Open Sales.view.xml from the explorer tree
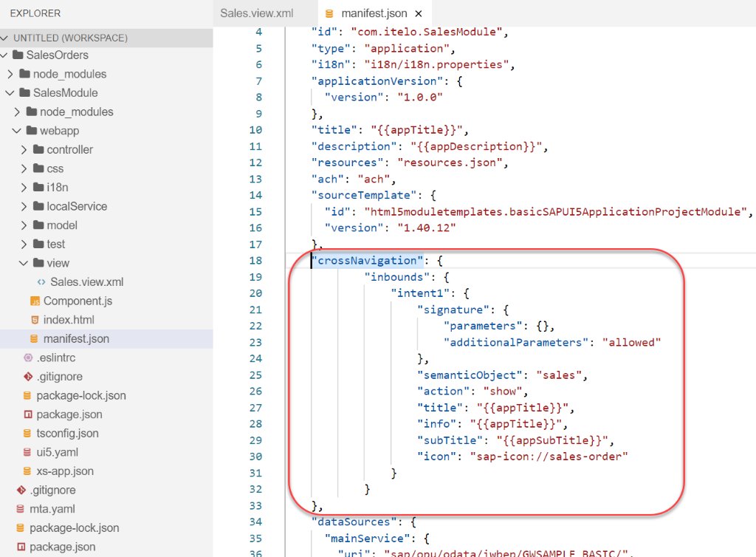The image size is (756, 557). [x=87, y=282]
